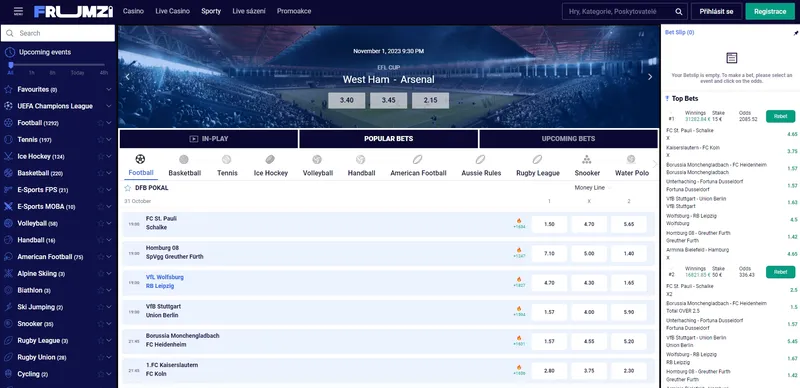Star Handball in the sidebar
Image resolution: width=800 pixels, height=388 pixels.
pyautogui.click(x=101, y=240)
